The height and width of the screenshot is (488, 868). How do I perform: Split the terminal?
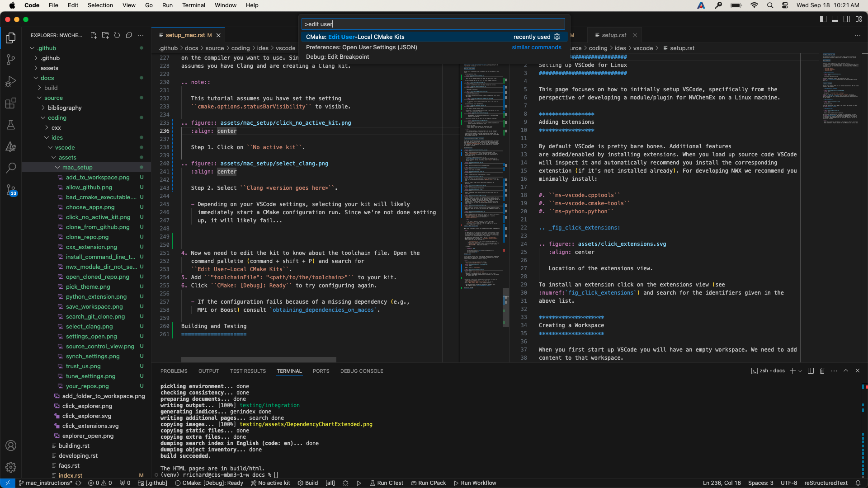click(x=811, y=371)
